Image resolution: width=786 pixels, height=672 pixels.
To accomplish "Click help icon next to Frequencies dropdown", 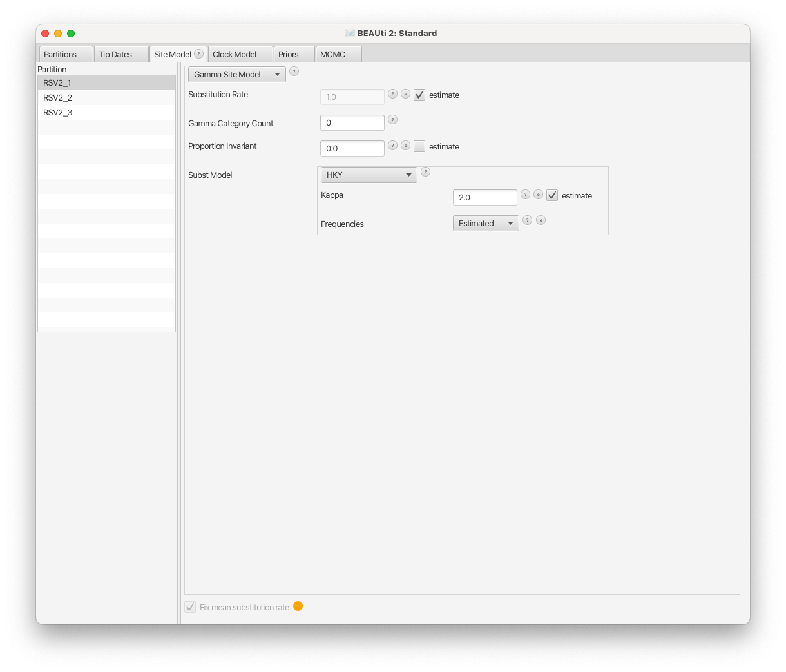I will (x=527, y=220).
